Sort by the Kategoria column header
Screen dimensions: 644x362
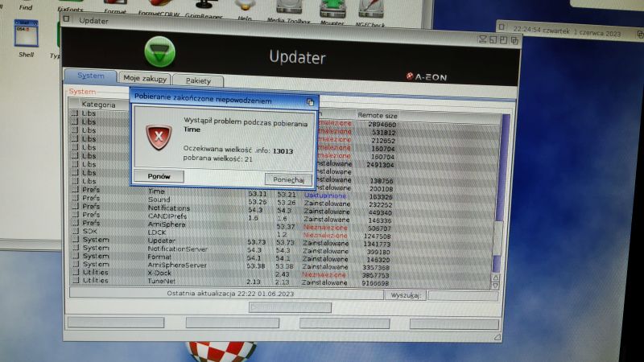point(98,105)
